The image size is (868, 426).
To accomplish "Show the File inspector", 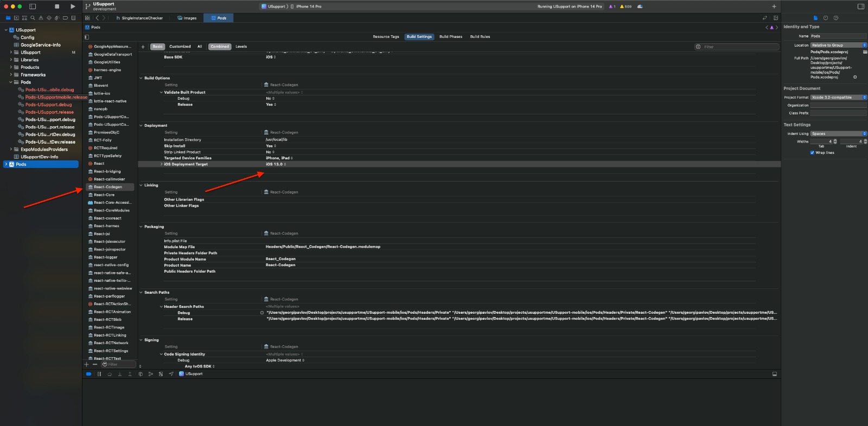I will 815,18.
